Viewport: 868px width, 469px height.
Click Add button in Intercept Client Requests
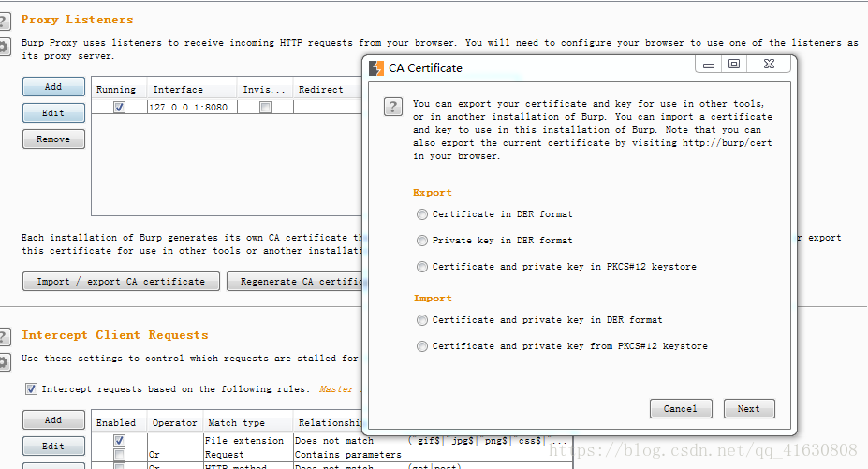(x=53, y=419)
